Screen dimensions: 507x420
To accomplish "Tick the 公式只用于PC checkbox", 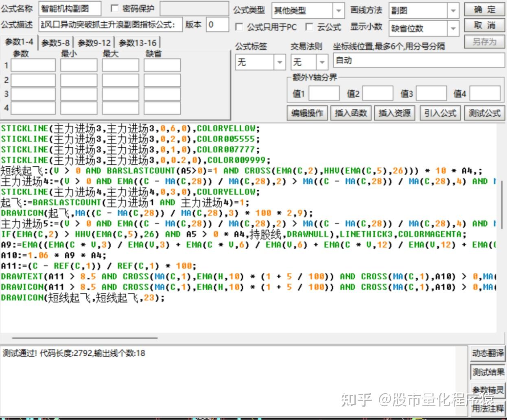I will coord(239,27).
